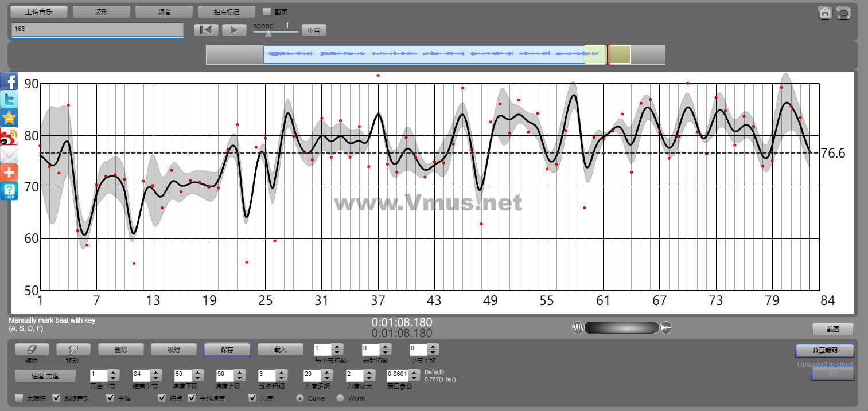Click the home icon at top right

pos(824,13)
